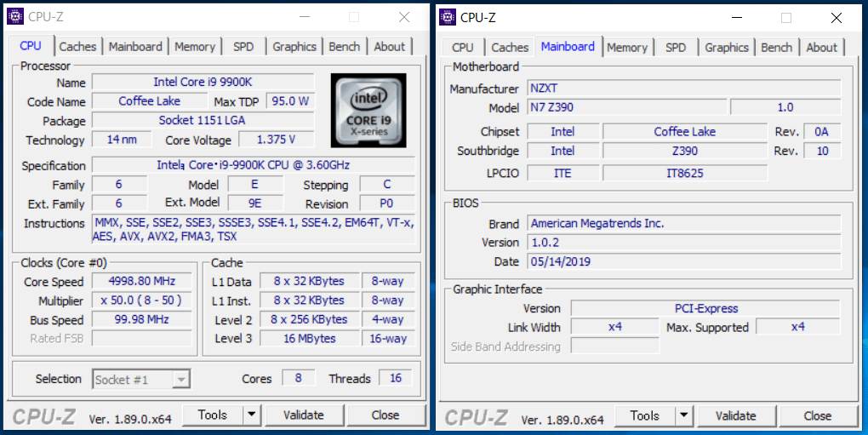Select the SPD tab in the right window
This screenshot has width=868, height=435.
676,48
